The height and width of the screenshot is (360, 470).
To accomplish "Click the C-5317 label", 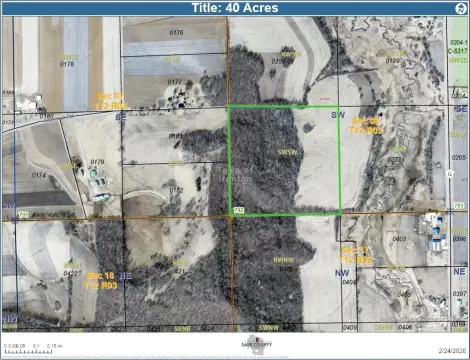I will point(457,51).
